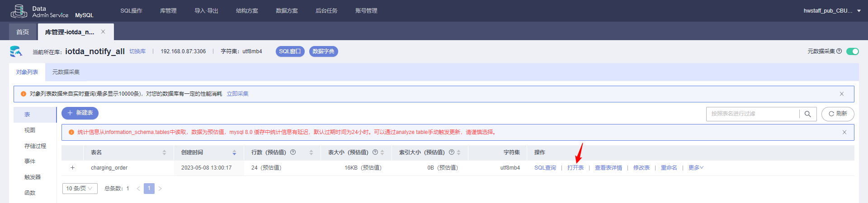868x203 pixels.
Task: Click the charging_order table name cell
Action: [x=109, y=168]
